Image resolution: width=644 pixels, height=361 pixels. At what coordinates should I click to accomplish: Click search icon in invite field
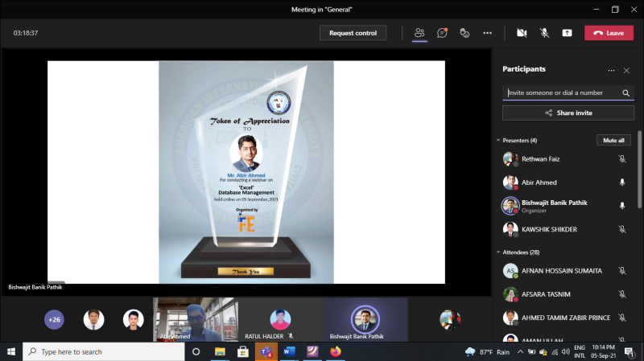(x=626, y=93)
